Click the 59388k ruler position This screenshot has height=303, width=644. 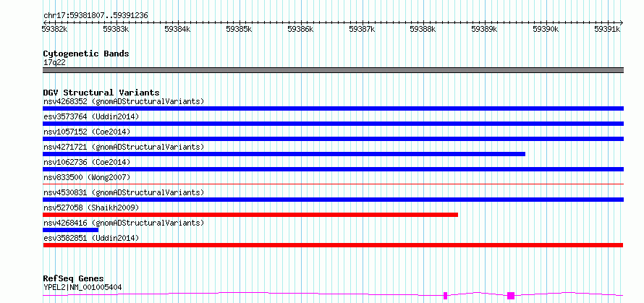(423, 29)
